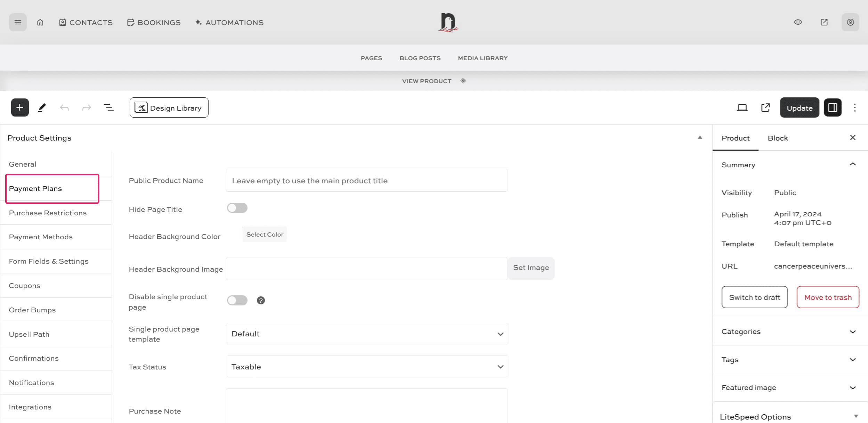Select the pencil edit tool
This screenshot has height=423, width=868.
(x=42, y=107)
